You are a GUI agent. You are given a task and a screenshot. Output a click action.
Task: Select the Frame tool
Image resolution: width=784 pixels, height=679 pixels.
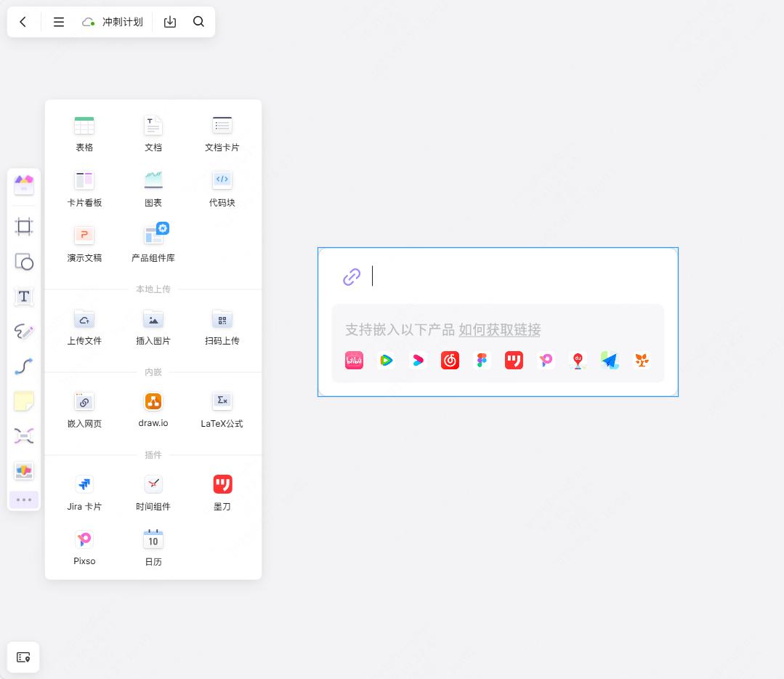[x=24, y=226]
